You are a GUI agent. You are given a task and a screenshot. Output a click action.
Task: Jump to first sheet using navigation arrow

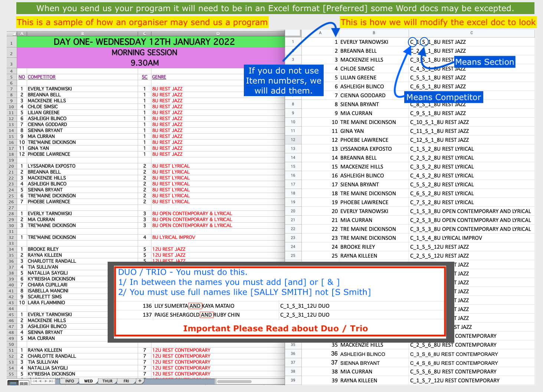click(x=35, y=381)
